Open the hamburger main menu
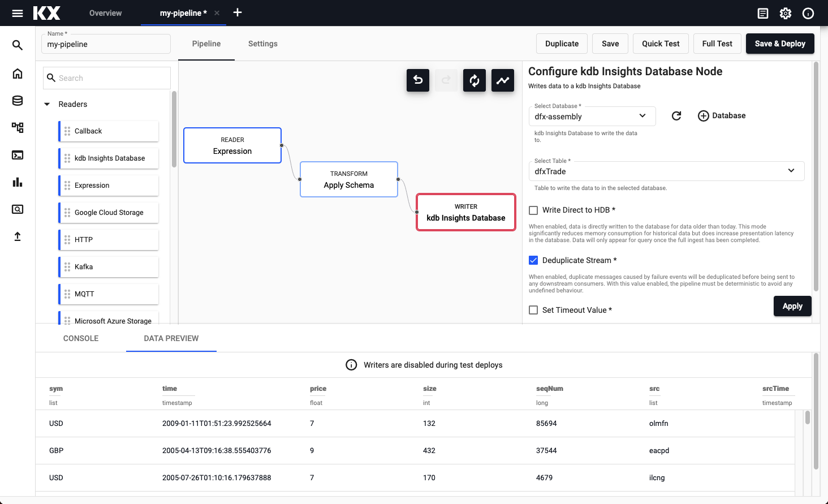The width and height of the screenshot is (828, 504). [18, 13]
